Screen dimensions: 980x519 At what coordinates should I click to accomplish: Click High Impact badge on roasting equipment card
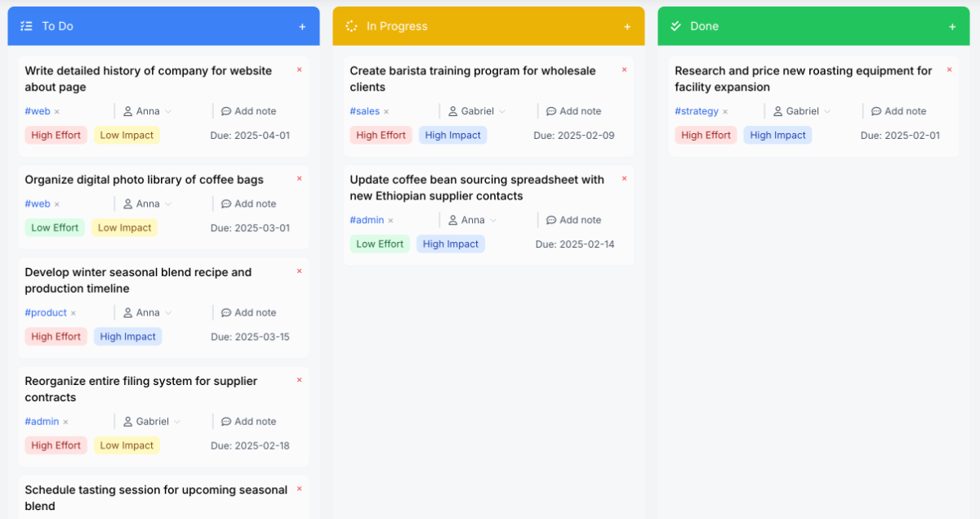[x=778, y=135]
